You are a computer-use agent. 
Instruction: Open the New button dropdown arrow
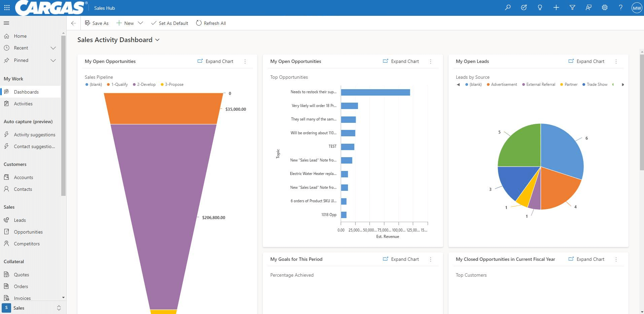pyautogui.click(x=141, y=23)
